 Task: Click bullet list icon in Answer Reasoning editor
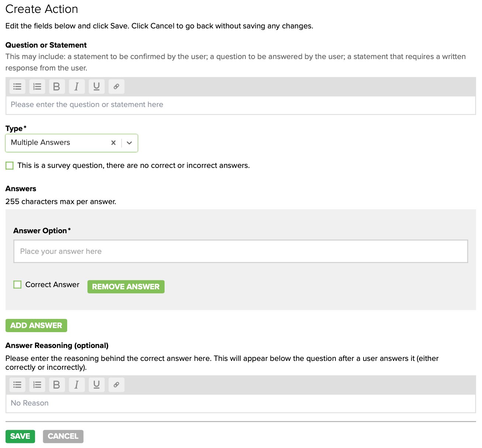tap(17, 385)
